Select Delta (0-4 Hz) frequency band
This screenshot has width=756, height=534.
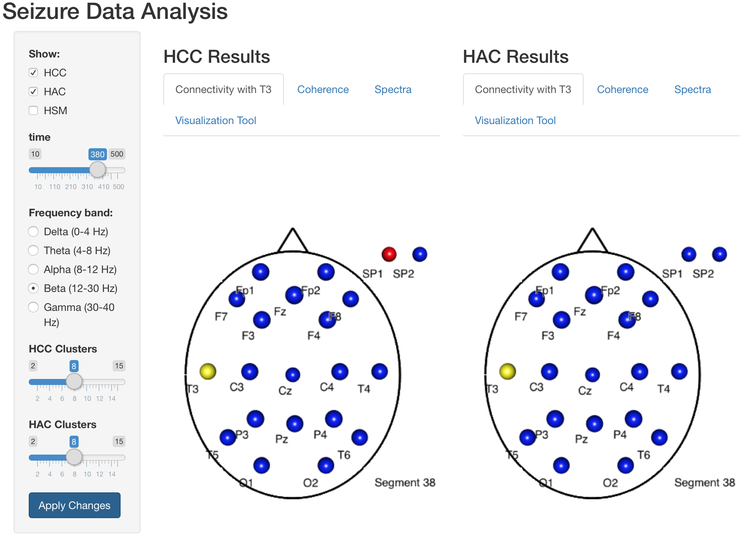pos(33,231)
